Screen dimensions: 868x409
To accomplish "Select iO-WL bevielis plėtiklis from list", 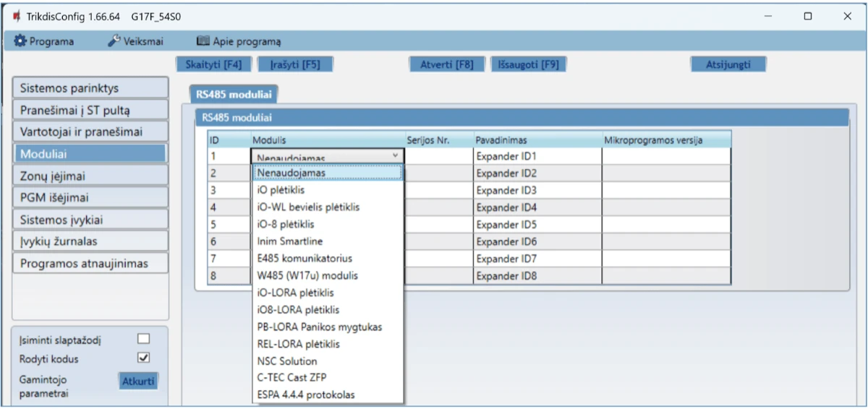I will click(x=308, y=207).
